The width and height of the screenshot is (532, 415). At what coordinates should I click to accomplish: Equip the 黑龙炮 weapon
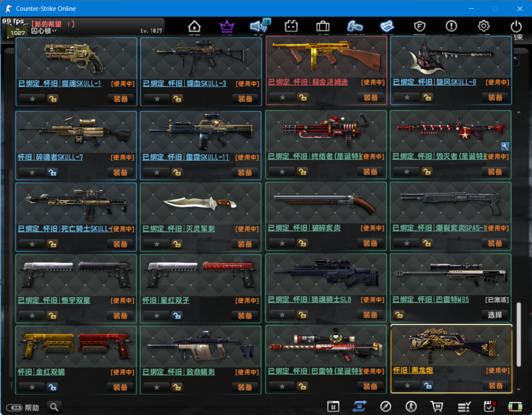(x=496, y=385)
